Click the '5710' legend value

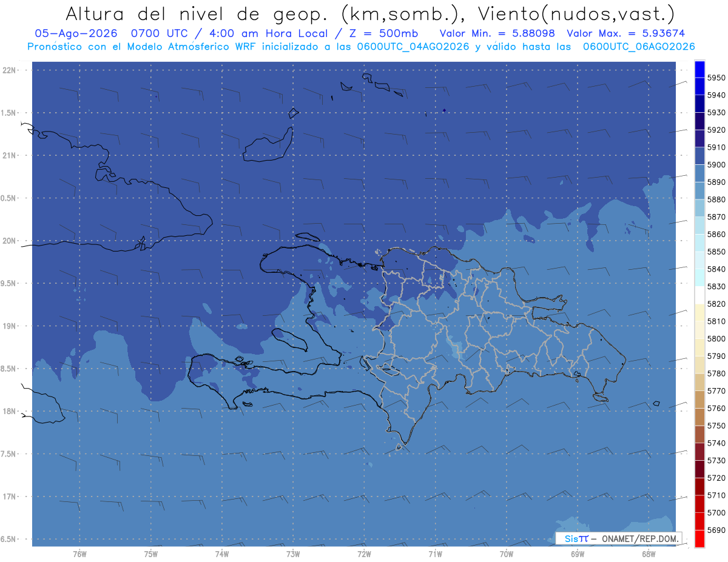716,495
